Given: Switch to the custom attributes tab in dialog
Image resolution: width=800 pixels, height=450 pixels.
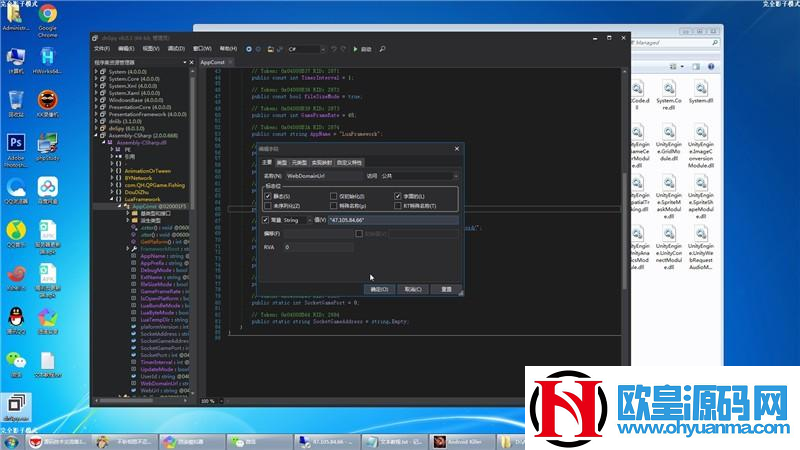Looking at the screenshot, I should [349, 163].
